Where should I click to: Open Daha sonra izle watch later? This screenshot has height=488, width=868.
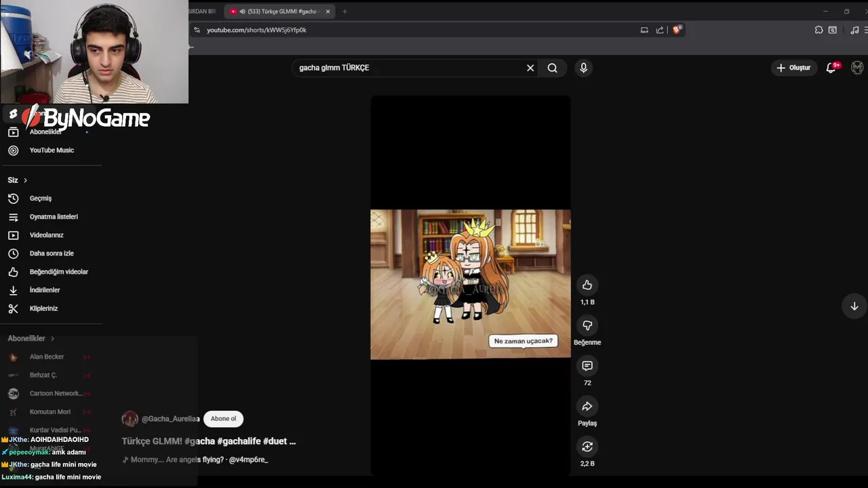[52, 253]
